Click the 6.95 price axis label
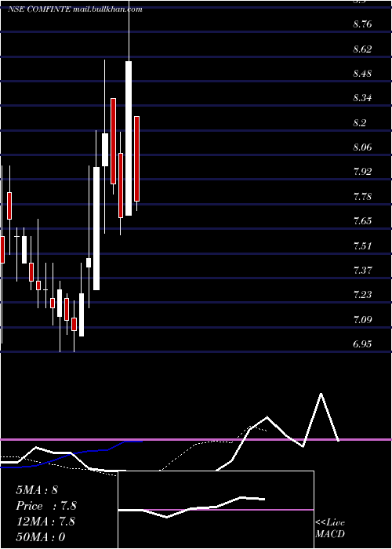392x549 pixels. click(362, 344)
